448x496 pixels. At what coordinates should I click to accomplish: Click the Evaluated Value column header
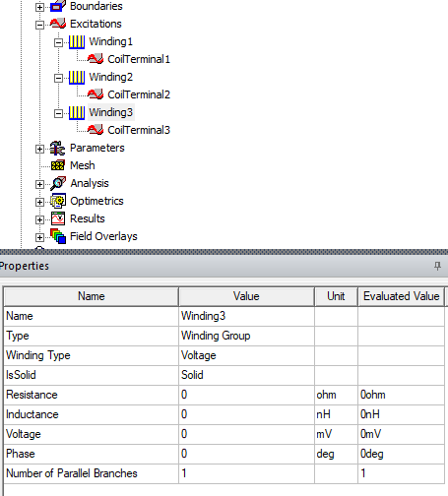pos(401,296)
